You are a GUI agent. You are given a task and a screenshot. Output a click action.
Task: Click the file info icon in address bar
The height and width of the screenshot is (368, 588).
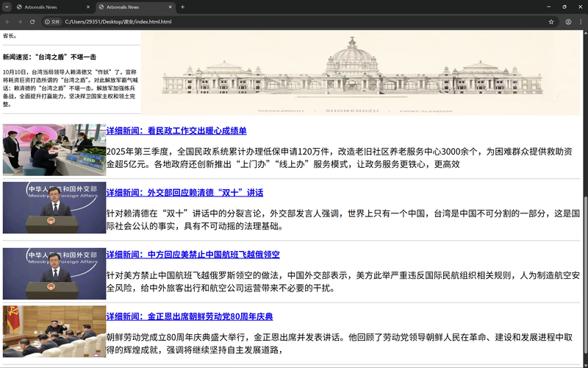(x=53, y=22)
